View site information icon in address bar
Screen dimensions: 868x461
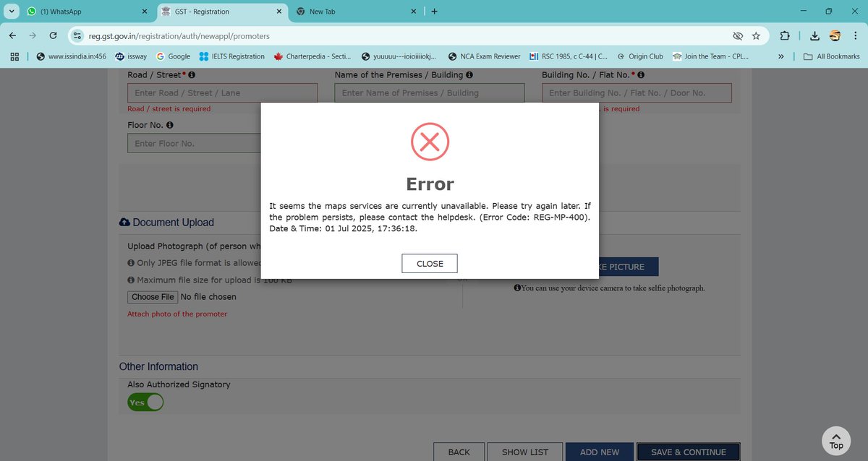point(77,35)
